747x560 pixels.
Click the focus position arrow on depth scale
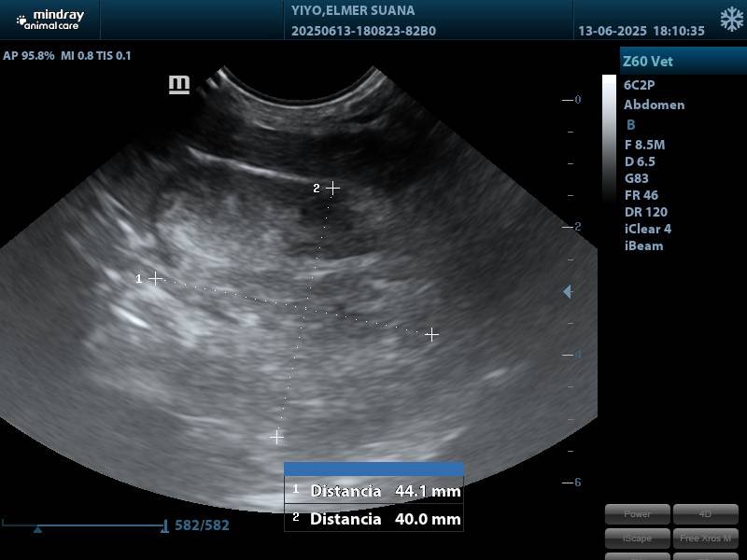567,292
